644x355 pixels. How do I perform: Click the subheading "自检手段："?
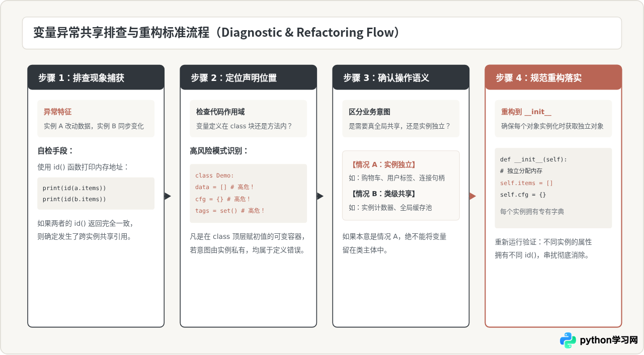(x=55, y=151)
